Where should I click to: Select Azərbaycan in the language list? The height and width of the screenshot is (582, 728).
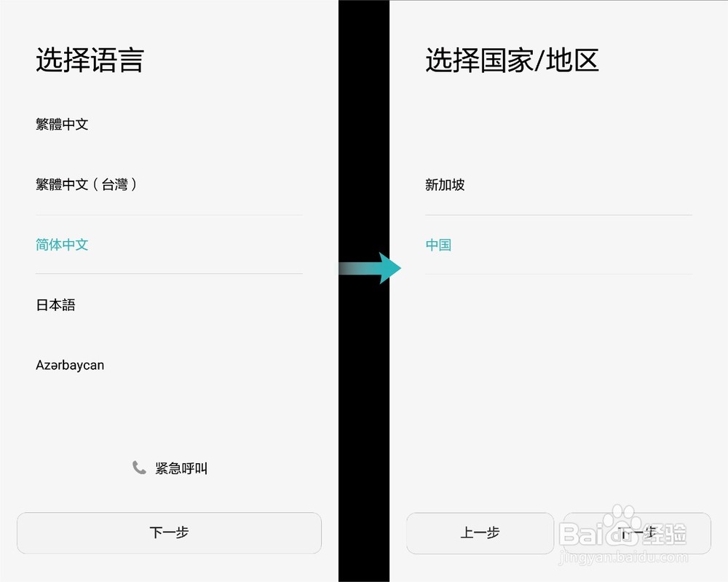tap(70, 365)
